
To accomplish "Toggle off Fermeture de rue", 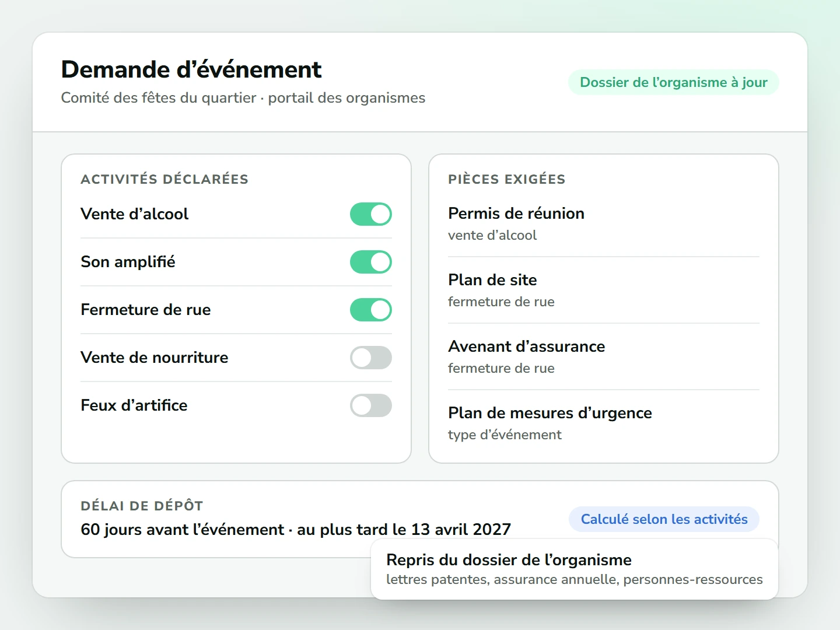I will pos(371,310).
